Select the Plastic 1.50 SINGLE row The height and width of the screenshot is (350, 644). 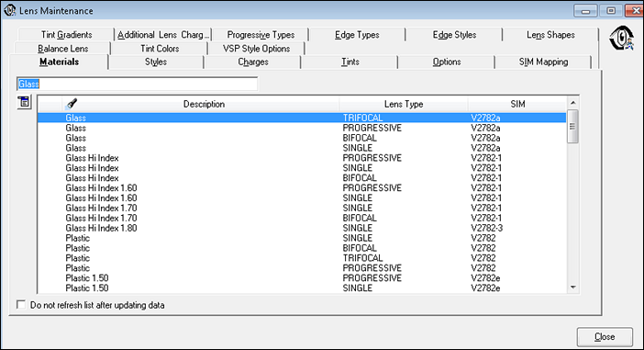click(302, 288)
